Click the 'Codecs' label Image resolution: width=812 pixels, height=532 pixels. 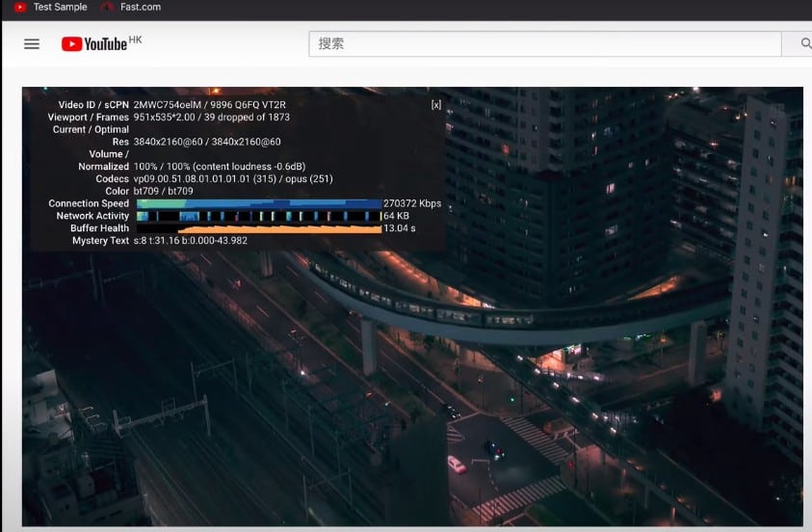[x=112, y=178]
